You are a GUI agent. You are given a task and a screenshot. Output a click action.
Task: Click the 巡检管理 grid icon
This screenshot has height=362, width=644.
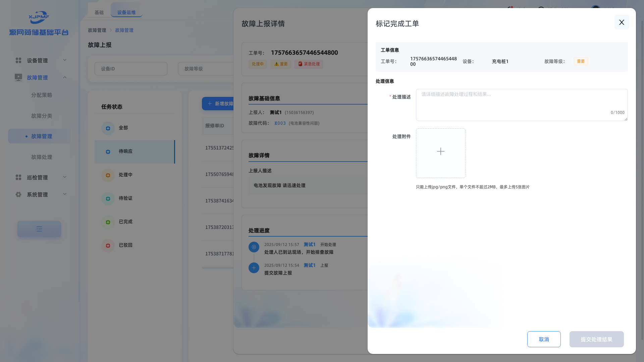(18, 177)
